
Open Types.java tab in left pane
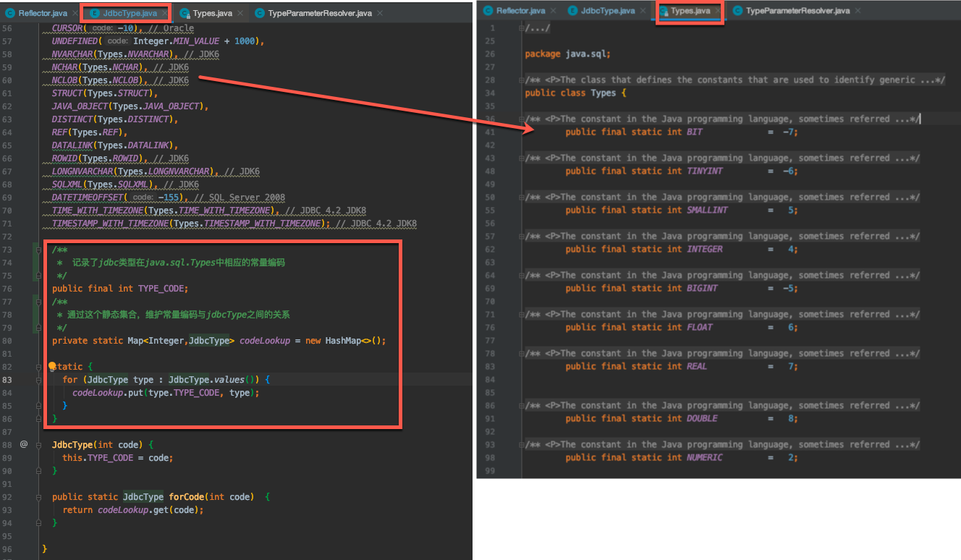211,13
